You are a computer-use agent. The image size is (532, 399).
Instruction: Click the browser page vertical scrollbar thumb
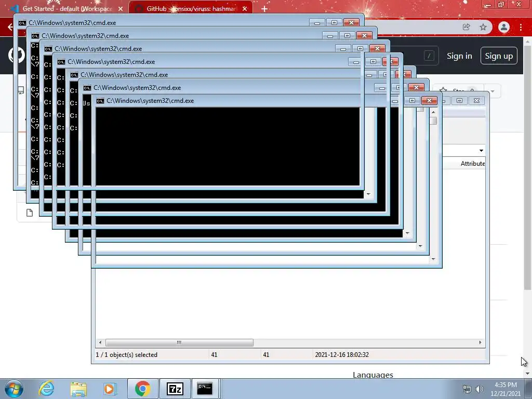pyautogui.click(x=527, y=167)
